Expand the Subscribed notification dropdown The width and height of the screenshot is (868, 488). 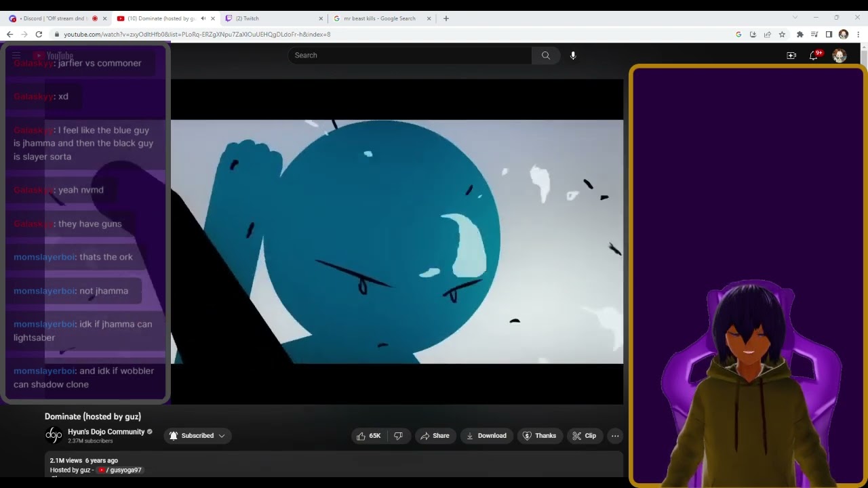[197, 436]
